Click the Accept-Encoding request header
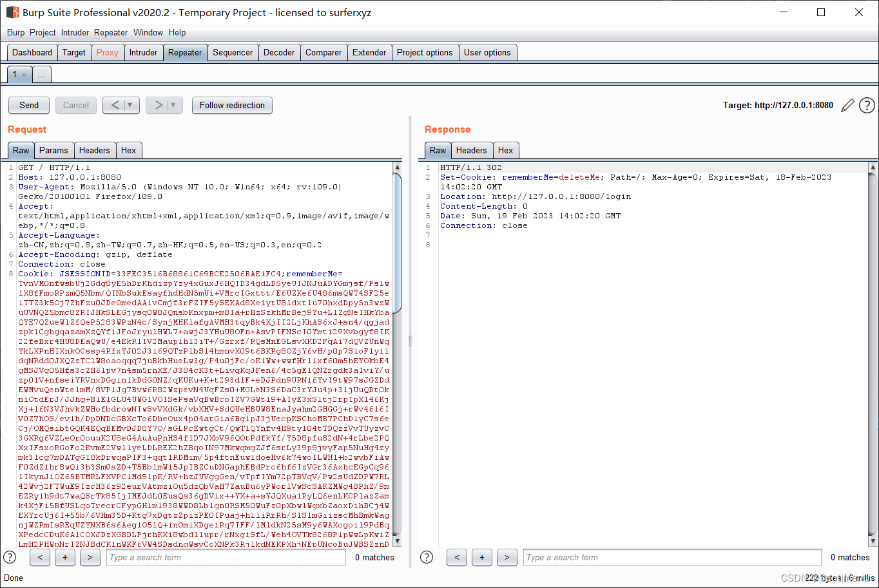Screen dimensions: 879x588 (x=95, y=254)
